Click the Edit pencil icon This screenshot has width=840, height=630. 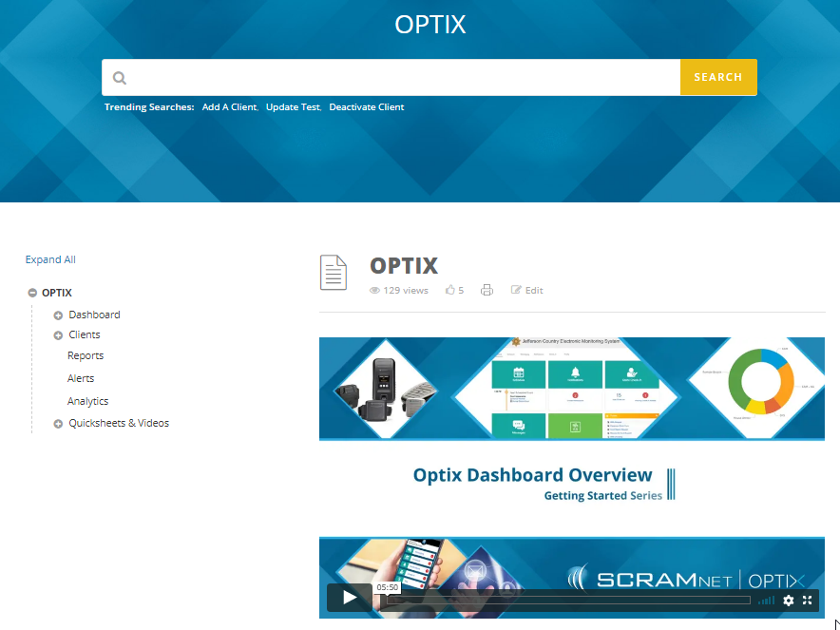pos(517,291)
